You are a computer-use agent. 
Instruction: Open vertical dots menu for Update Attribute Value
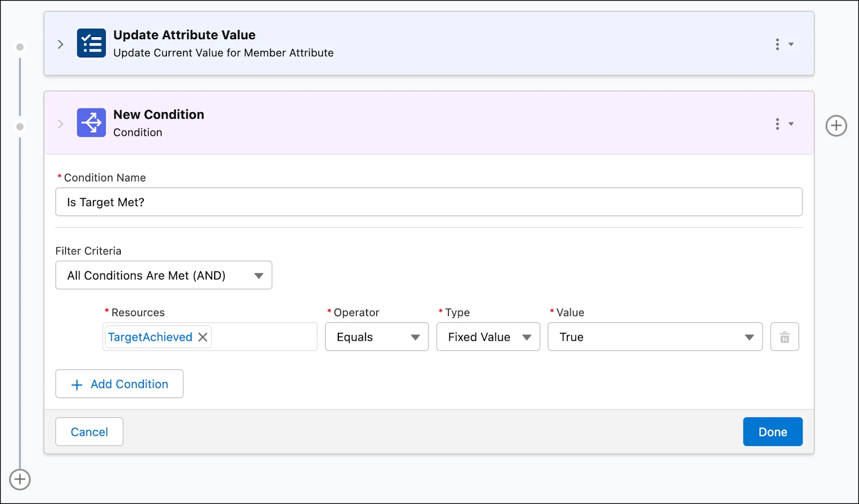pyautogui.click(x=777, y=44)
